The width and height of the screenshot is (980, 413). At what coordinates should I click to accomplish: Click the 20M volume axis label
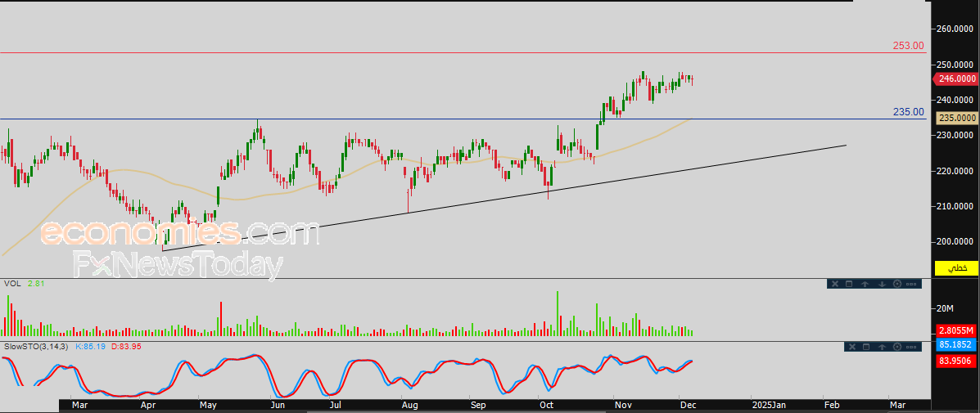[944, 308]
